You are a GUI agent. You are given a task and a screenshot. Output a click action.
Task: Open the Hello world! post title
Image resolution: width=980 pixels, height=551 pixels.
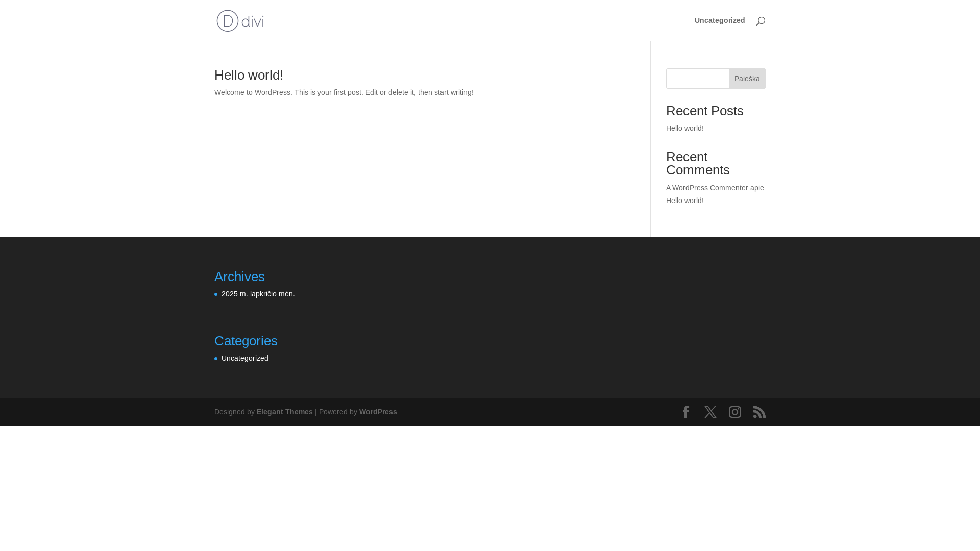click(x=249, y=75)
